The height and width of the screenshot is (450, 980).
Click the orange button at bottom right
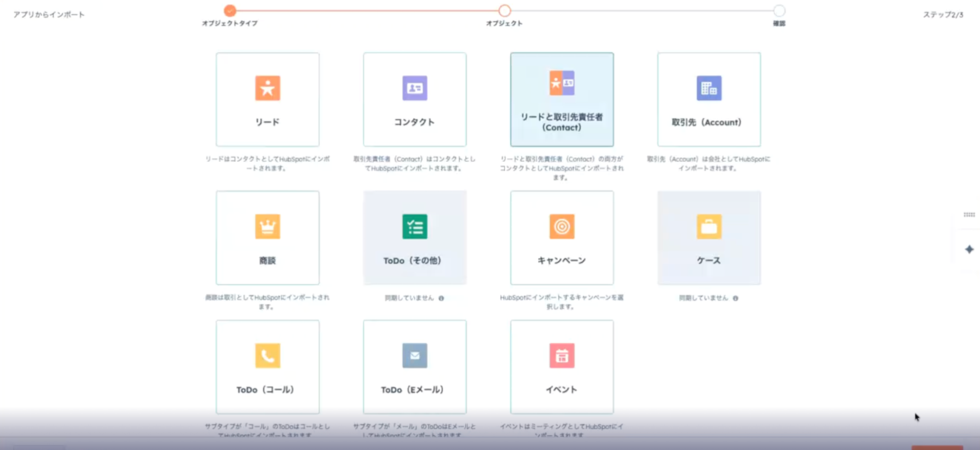tap(937, 447)
